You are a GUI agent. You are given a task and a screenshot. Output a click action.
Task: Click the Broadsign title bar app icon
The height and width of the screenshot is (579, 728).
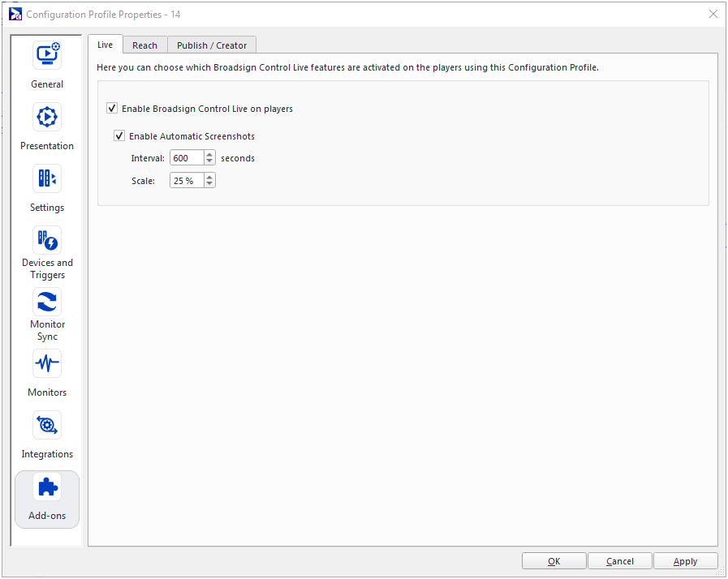15,14
